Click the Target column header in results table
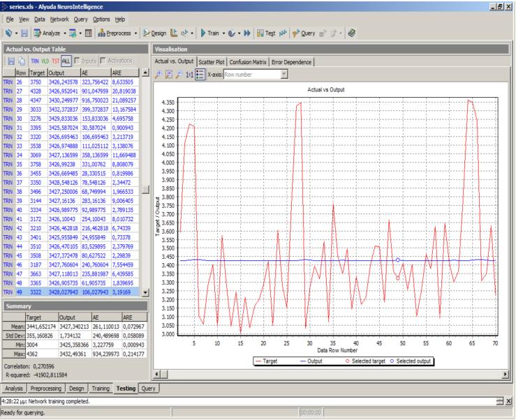Viewport: 516px width, 420px height. (38, 73)
